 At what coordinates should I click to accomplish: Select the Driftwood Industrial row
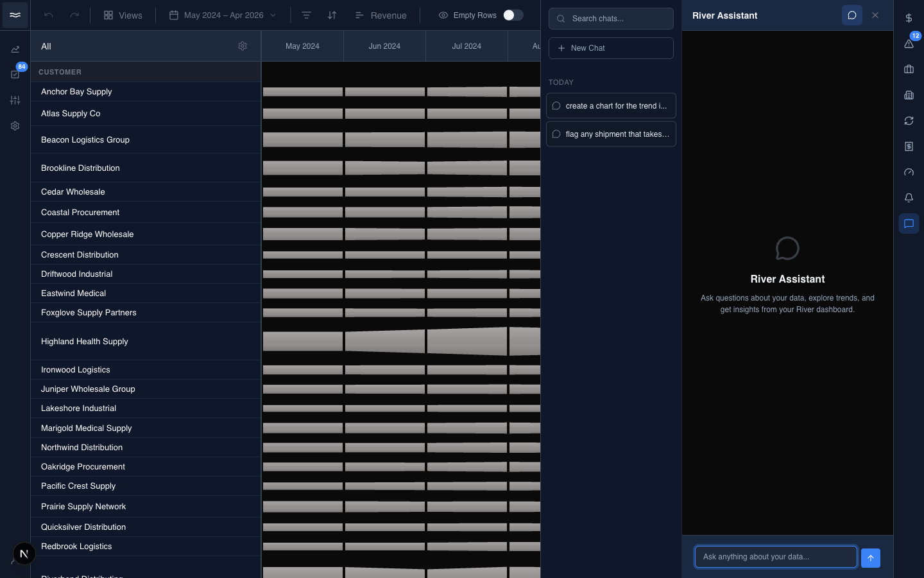[x=146, y=274]
